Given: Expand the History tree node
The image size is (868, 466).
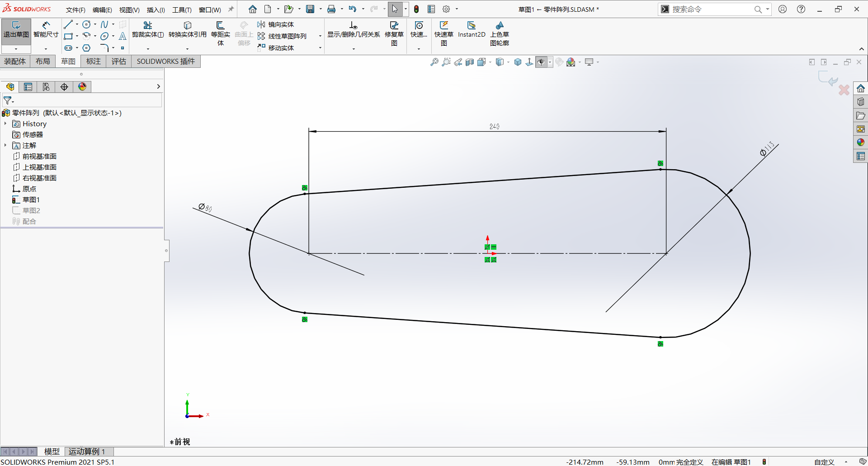Looking at the screenshot, I should [5, 124].
